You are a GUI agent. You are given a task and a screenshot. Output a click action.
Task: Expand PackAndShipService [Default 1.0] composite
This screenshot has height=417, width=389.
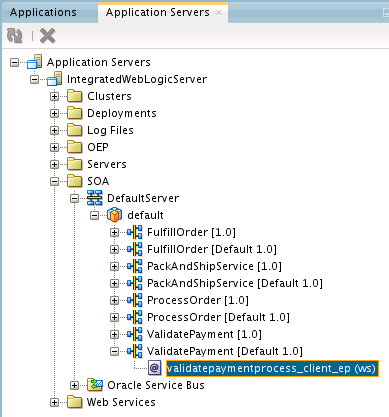click(x=114, y=283)
